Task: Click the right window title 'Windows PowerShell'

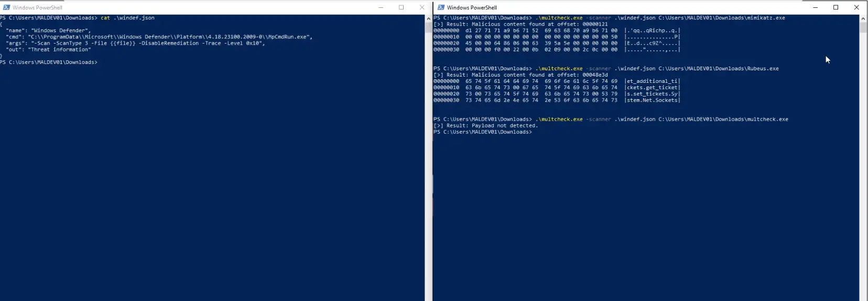Action: 472,7
